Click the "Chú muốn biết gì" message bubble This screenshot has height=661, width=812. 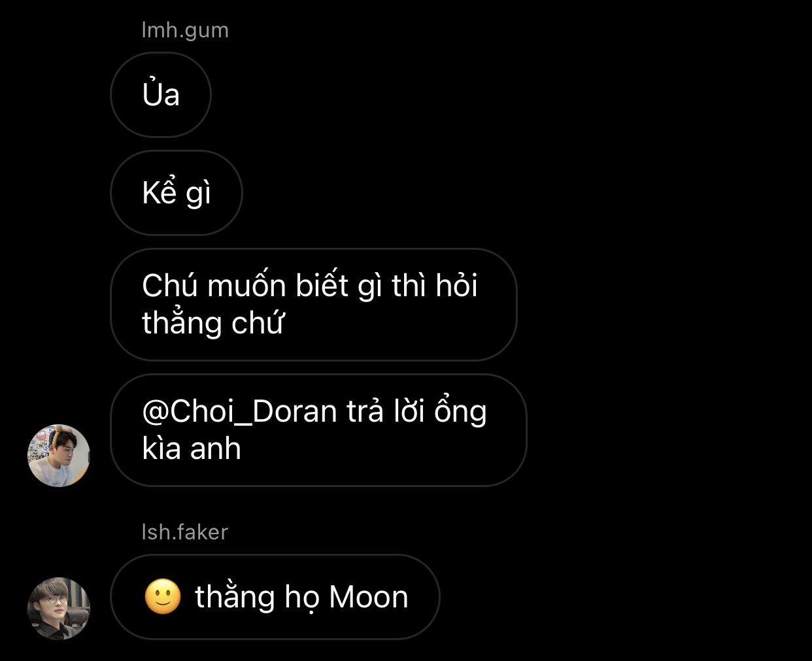[314, 305]
